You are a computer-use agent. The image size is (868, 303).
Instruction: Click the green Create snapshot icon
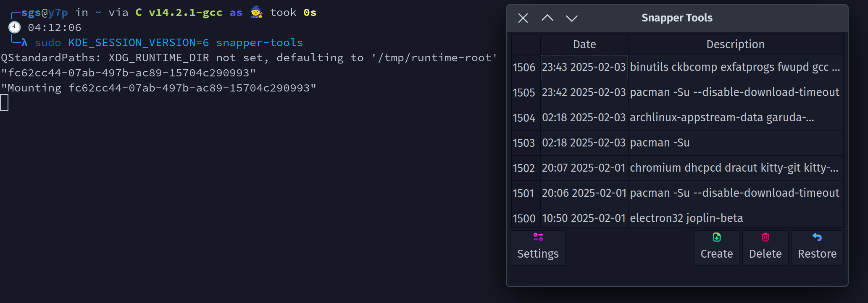716,237
